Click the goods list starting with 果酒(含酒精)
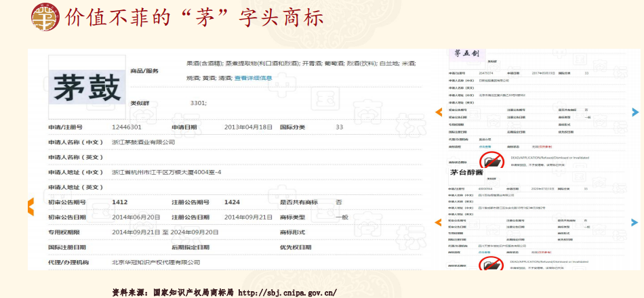 click(x=301, y=70)
